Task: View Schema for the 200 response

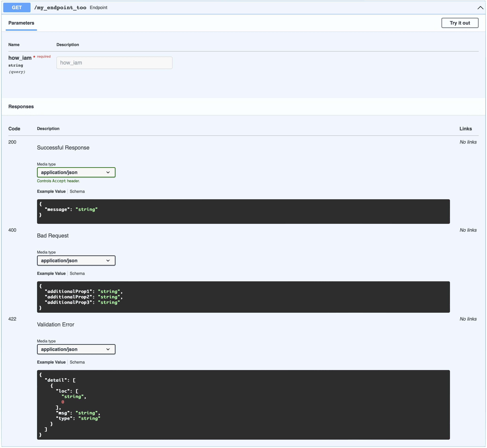Action: pyautogui.click(x=77, y=191)
